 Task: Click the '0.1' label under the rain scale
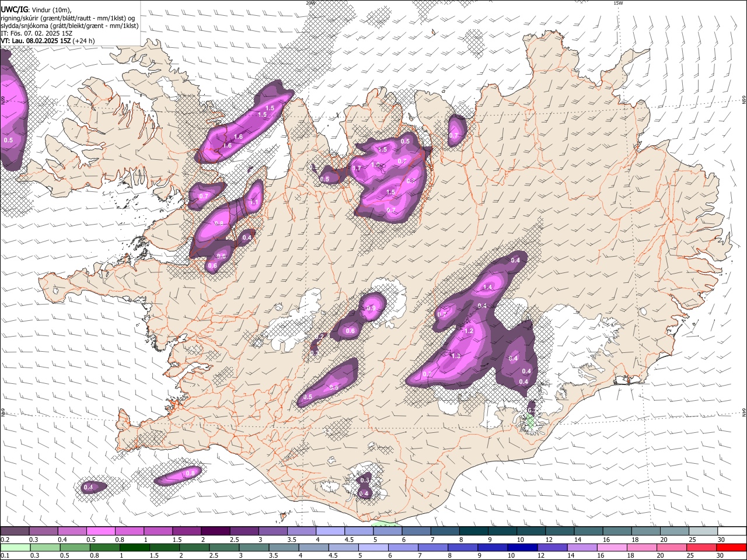pyautogui.click(x=5, y=555)
